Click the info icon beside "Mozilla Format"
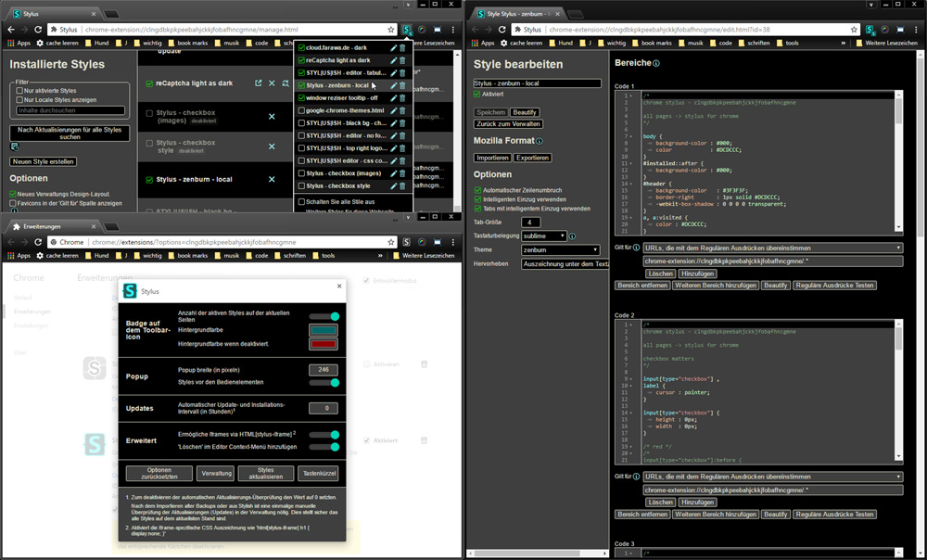This screenshot has width=927, height=560. (540, 141)
